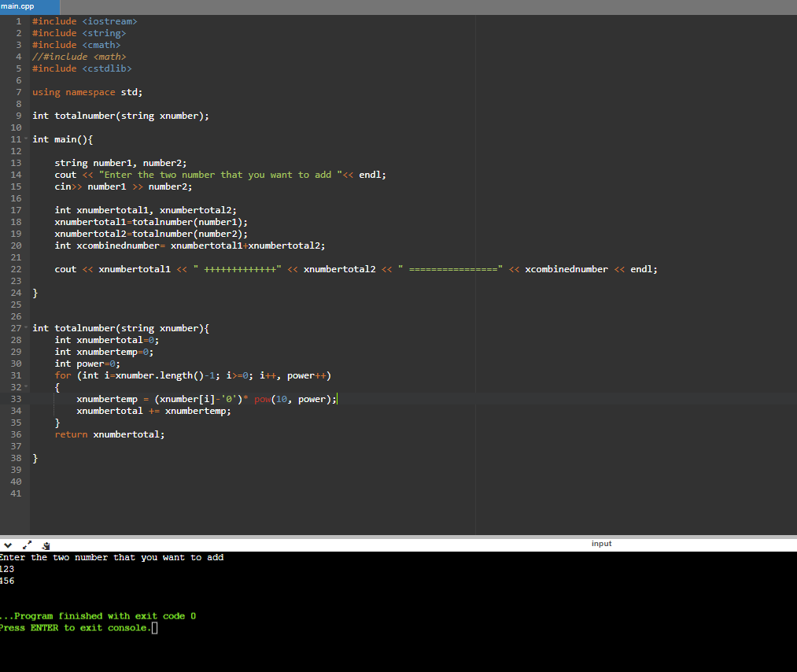Click line number 22 in the gutter
Image resolution: width=797 pixels, height=672 pixels.
[x=16, y=269]
